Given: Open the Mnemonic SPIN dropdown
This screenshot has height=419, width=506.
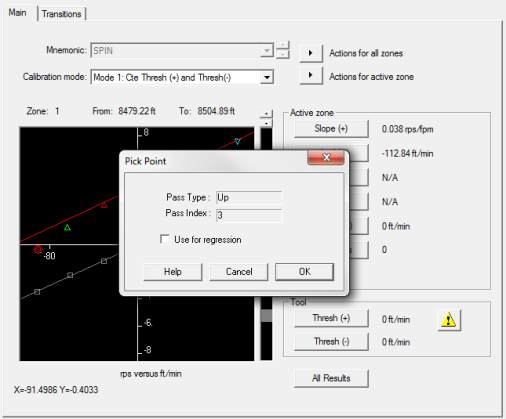Looking at the screenshot, I should [267, 51].
